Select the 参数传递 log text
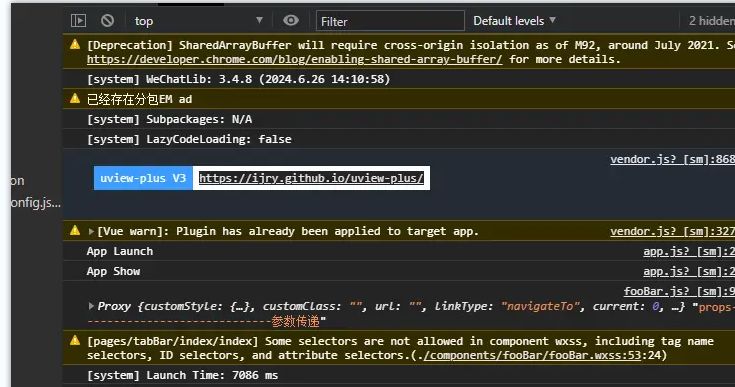This screenshot has width=735, height=387. tap(296, 321)
